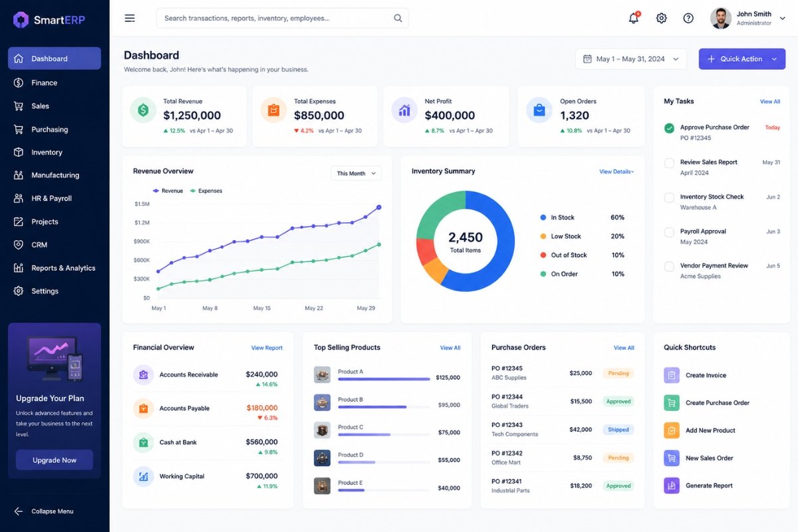798x532 pixels.
Task: Open the top bar settings gear
Action: coord(661,18)
